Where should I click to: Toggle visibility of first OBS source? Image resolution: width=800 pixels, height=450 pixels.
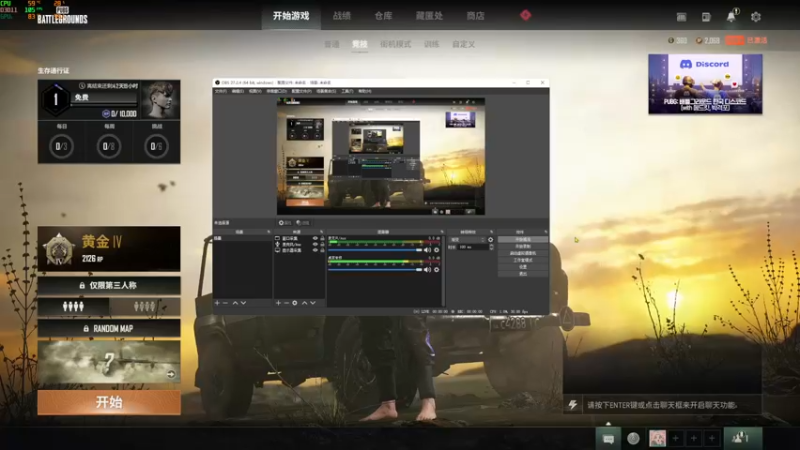click(x=315, y=238)
